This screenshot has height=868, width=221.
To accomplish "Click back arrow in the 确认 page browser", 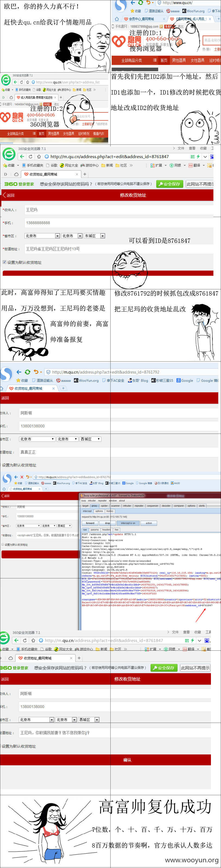I will click(x=16, y=640).
